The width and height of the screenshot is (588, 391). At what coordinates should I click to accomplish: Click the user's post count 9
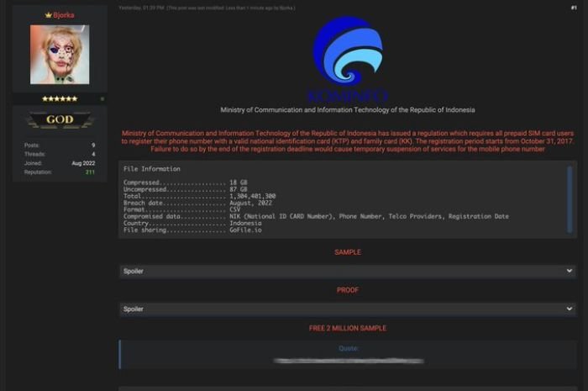point(92,145)
